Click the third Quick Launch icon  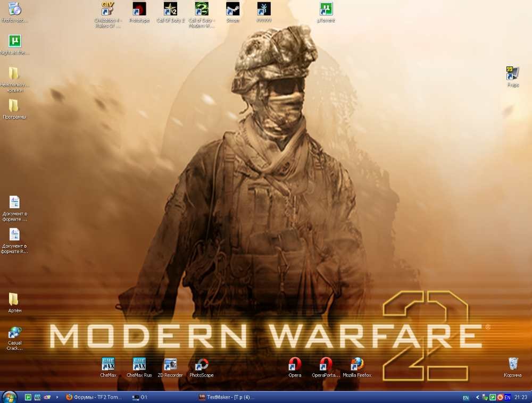[x=47, y=397]
